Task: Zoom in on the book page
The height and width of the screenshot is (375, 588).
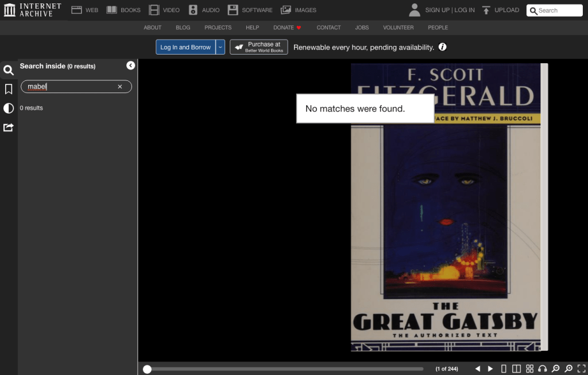Action: coord(568,368)
